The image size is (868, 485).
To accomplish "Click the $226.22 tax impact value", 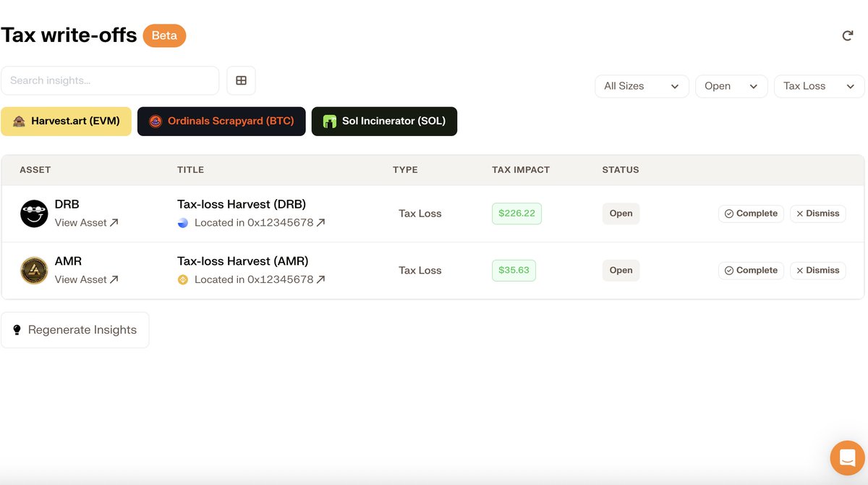I will 516,214.
